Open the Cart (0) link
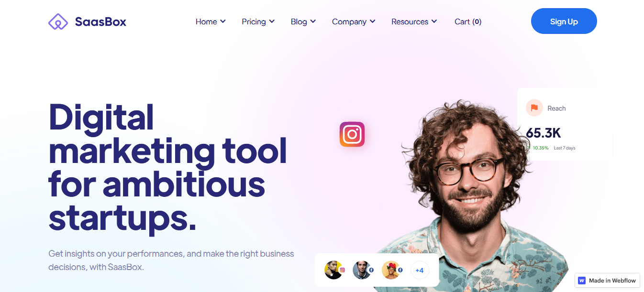This screenshot has height=292, width=644. click(468, 22)
